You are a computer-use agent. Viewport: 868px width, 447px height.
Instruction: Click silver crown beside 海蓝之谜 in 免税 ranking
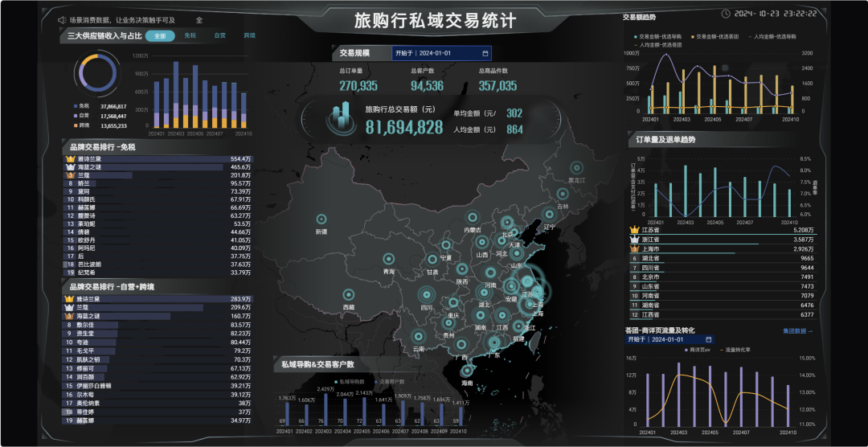coord(70,166)
